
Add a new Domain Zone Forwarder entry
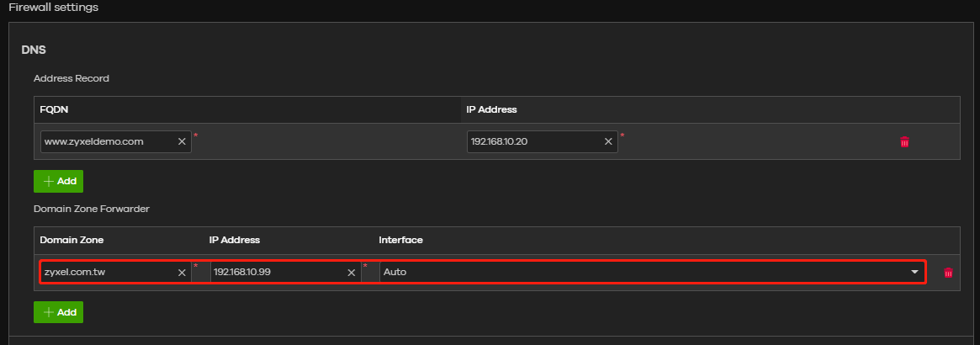coord(58,312)
